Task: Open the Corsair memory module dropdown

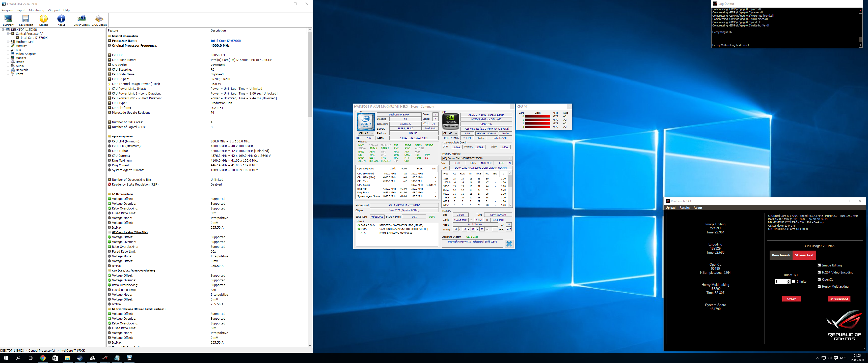Action: 477,158
